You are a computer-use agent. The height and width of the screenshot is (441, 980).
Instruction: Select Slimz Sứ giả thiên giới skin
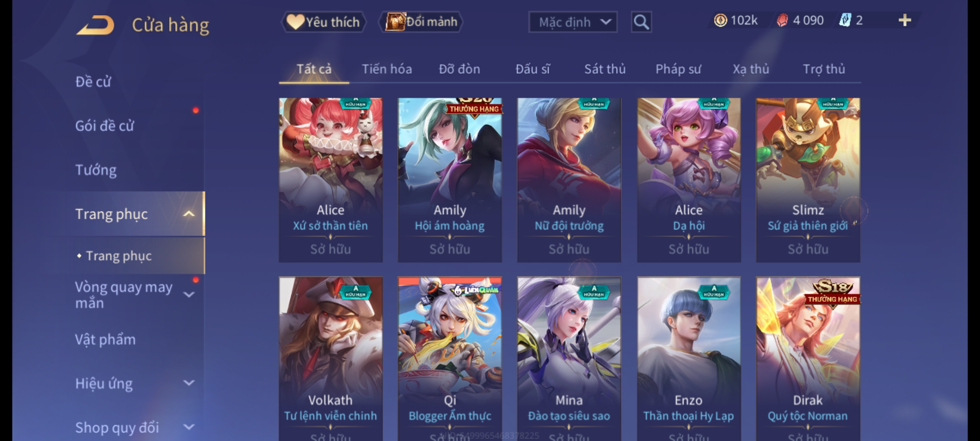tap(808, 180)
